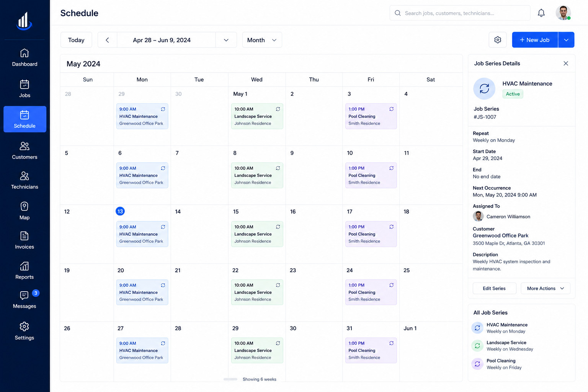Viewport: 588px width, 392px height.
Task: Click Cameron Williamson assignee avatar
Action: [x=478, y=216]
